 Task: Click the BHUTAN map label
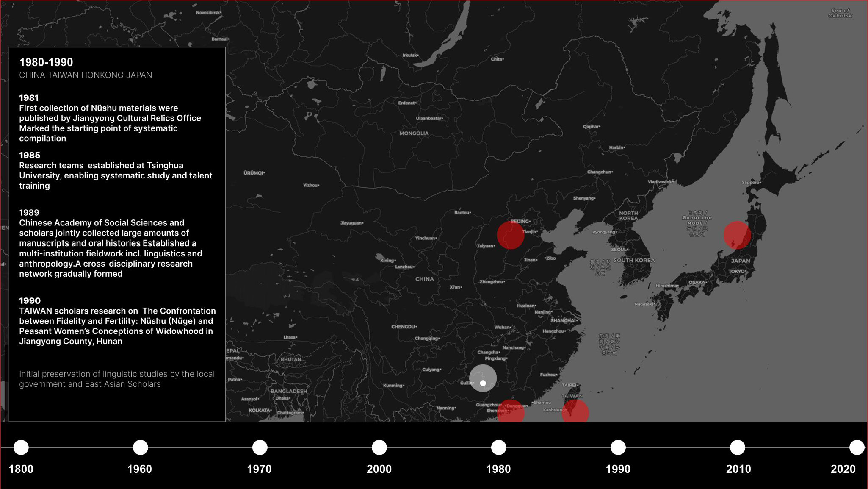point(290,359)
